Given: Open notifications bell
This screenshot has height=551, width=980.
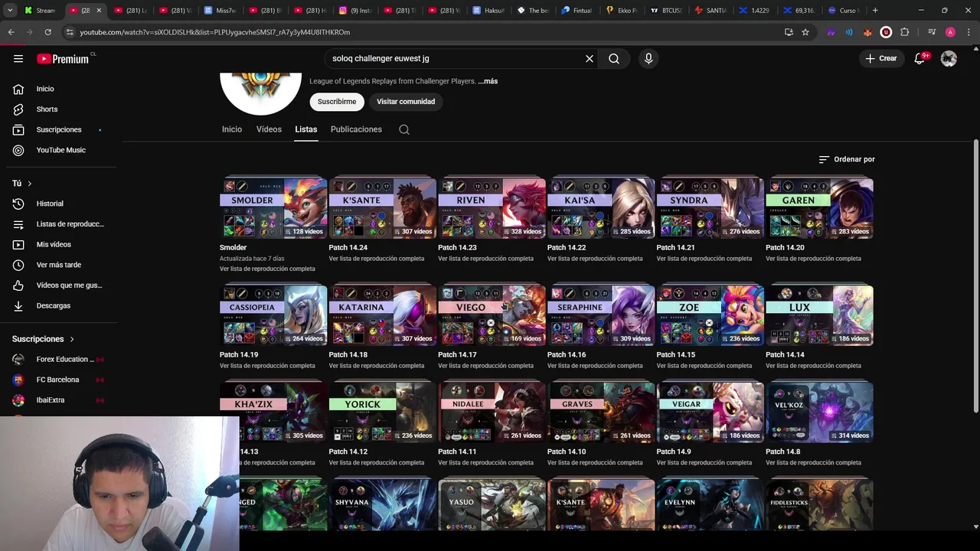Looking at the screenshot, I should click(x=920, y=58).
